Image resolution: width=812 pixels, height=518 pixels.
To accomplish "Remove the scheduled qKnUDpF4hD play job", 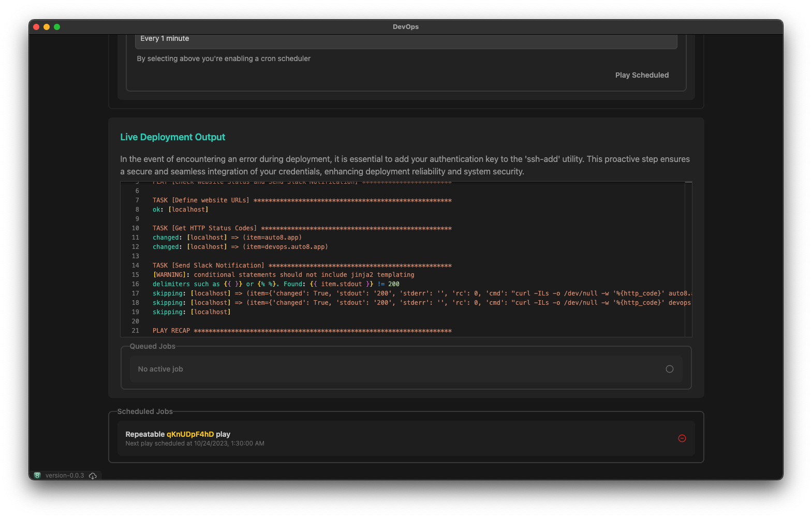I will coord(682,438).
